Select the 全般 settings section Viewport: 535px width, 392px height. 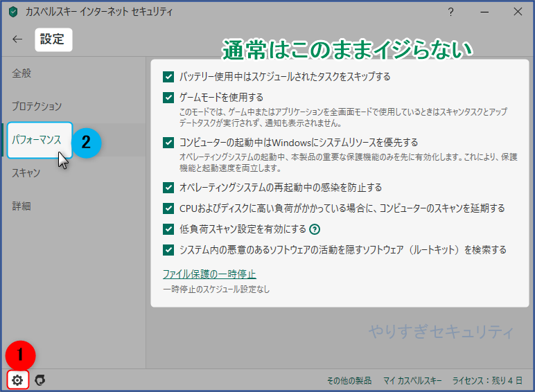pyautogui.click(x=21, y=73)
